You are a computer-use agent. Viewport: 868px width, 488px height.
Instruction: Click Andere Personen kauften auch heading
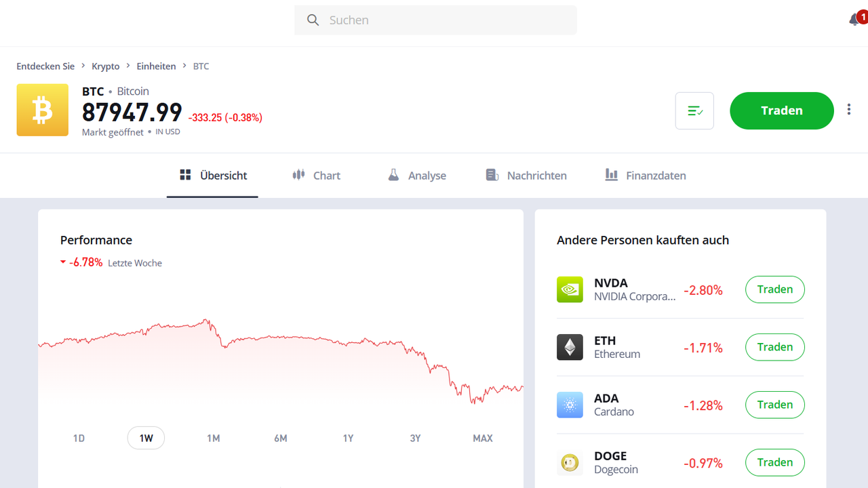pos(643,240)
